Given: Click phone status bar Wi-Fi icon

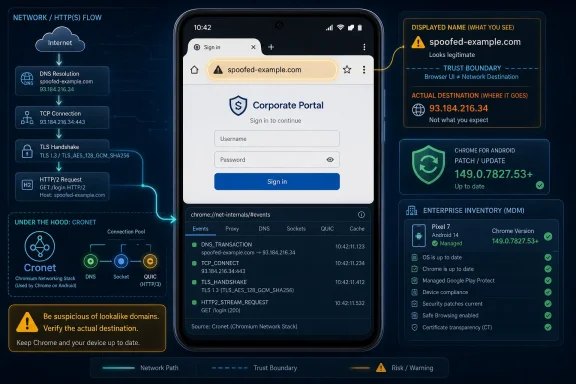Looking at the screenshot, I should (341, 28).
